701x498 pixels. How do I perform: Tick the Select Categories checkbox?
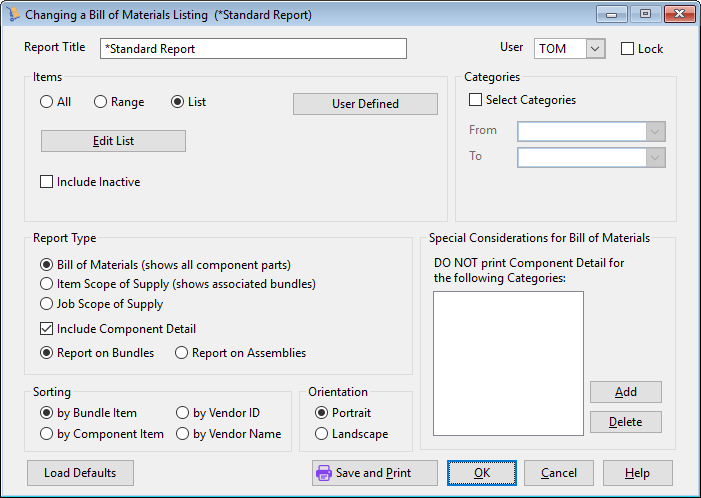pos(476,100)
